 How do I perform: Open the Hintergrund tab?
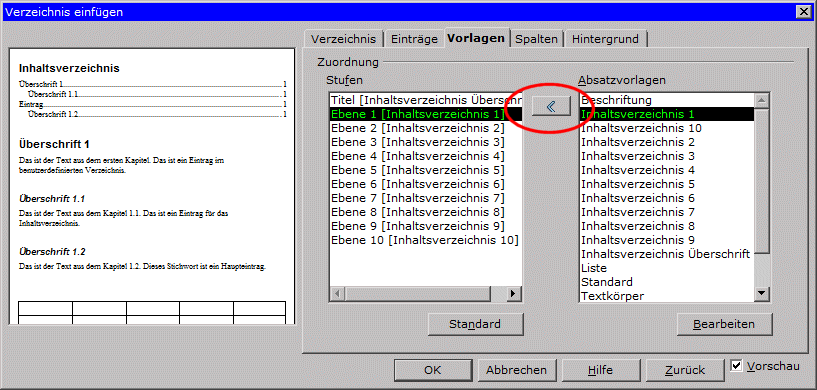point(605,39)
